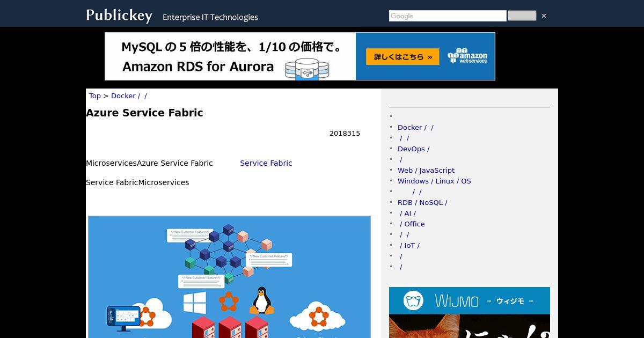Click the Wijmo advertisement banner
Viewport: 644px width, 338px height.
point(470,312)
